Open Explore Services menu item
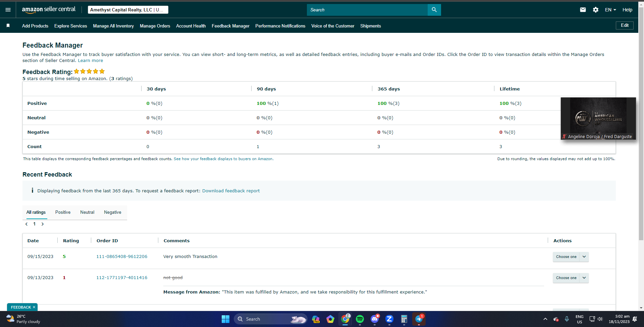 click(71, 26)
